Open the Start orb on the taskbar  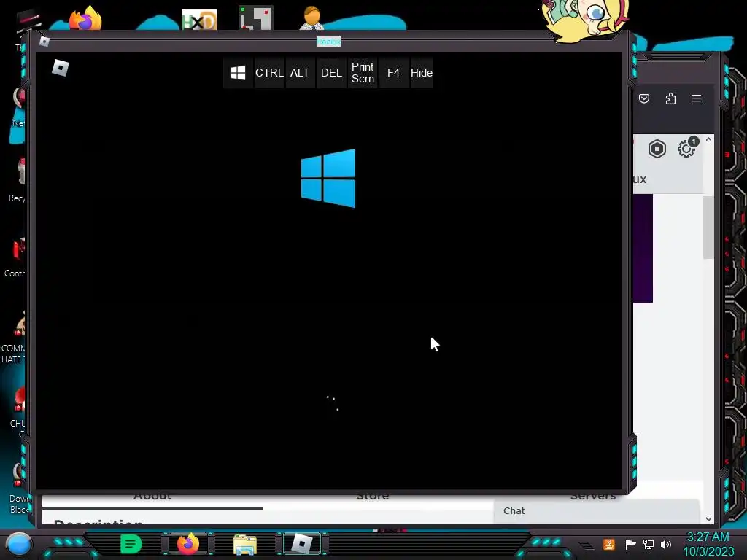point(19,544)
